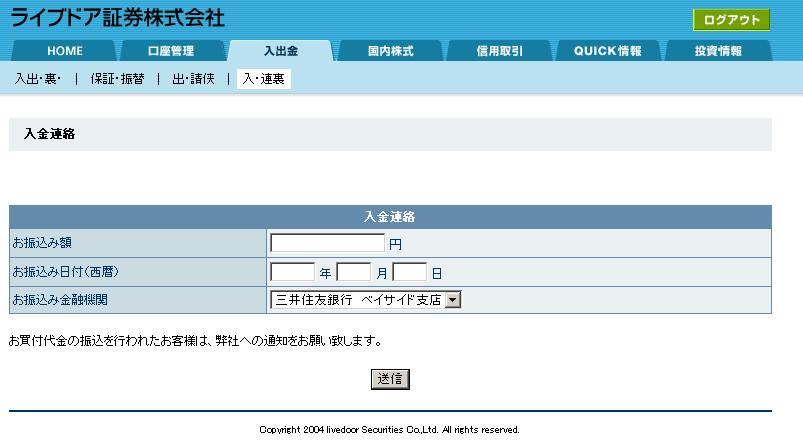Screen dimensions: 803x443
Task: Click the Copyright 2004 livedoor Securities footer
Action: (389, 430)
